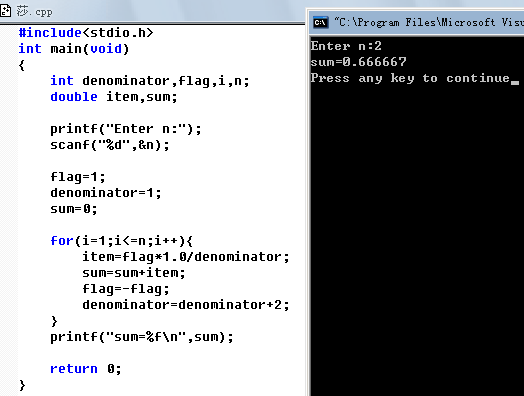The height and width of the screenshot is (396, 524).
Task: Click the line printf("sum=%f\n",sum);
Action: 142,337
